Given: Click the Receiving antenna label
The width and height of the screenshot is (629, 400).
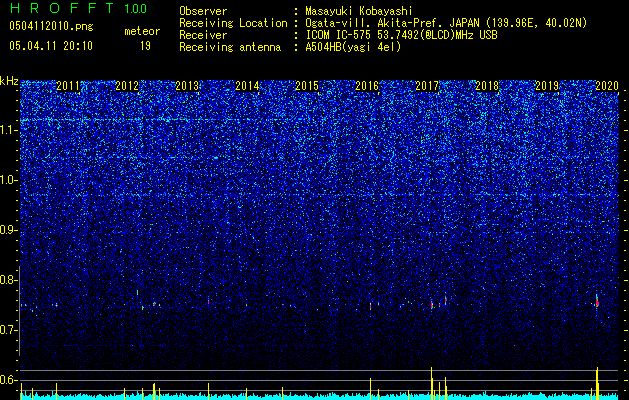Looking at the screenshot, I should pyautogui.click(x=230, y=47).
